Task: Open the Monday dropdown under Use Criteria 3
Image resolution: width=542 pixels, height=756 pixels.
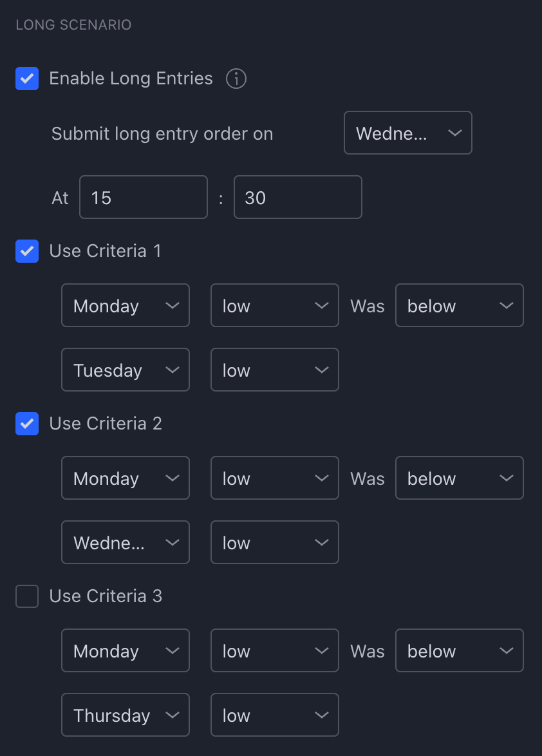Action: [x=125, y=650]
